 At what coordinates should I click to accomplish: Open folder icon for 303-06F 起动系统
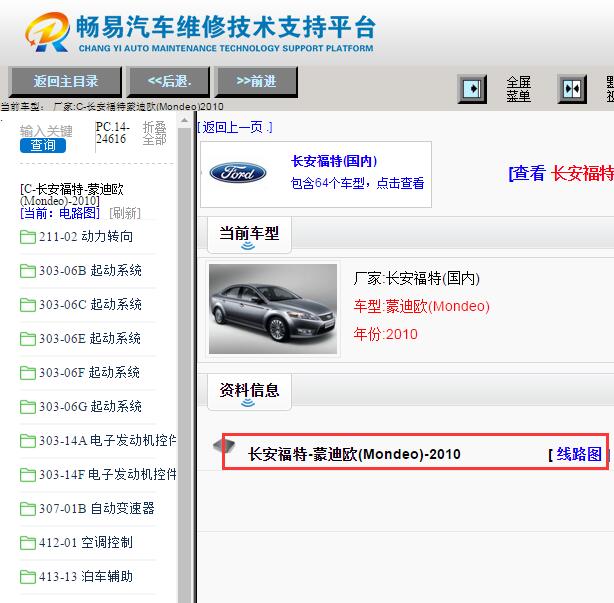[x=28, y=373]
